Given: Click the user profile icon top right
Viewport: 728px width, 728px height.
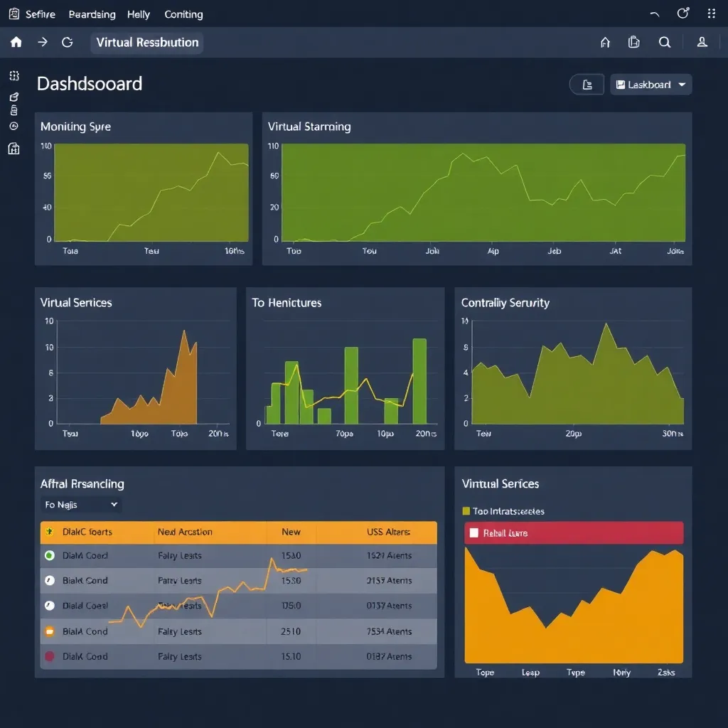Looking at the screenshot, I should 701,42.
